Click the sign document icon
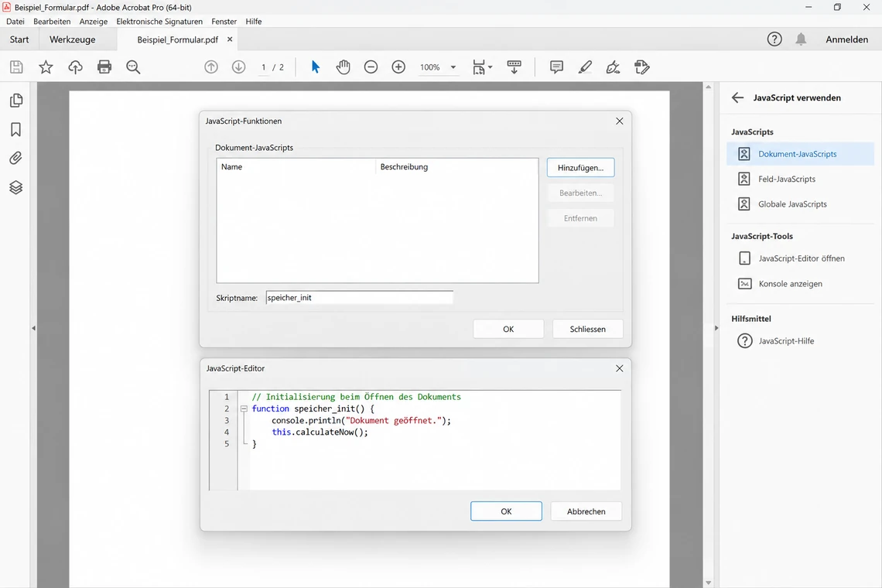 [613, 67]
